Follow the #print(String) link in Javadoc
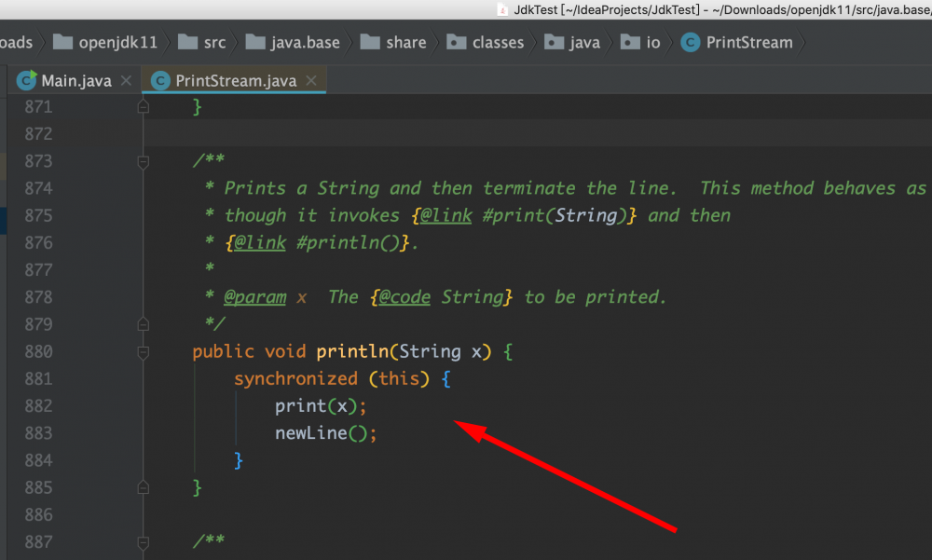 554,215
